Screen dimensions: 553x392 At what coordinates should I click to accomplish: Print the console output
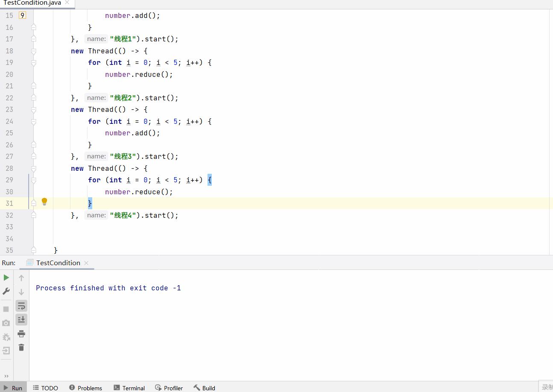(21, 333)
